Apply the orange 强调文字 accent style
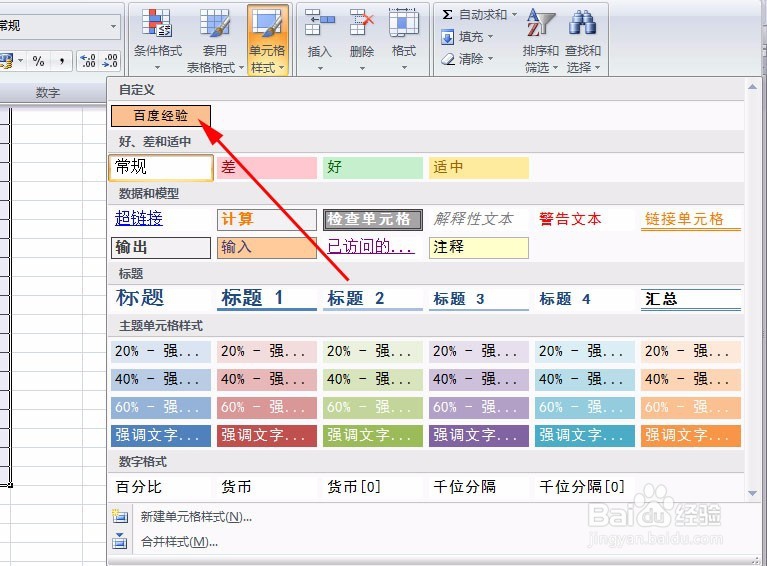The height and width of the screenshot is (566, 767). coord(691,435)
